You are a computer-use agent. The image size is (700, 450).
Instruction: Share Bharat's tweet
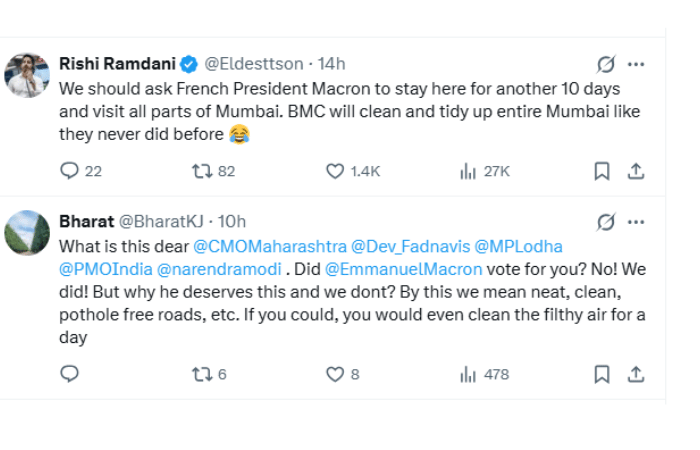tap(635, 374)
